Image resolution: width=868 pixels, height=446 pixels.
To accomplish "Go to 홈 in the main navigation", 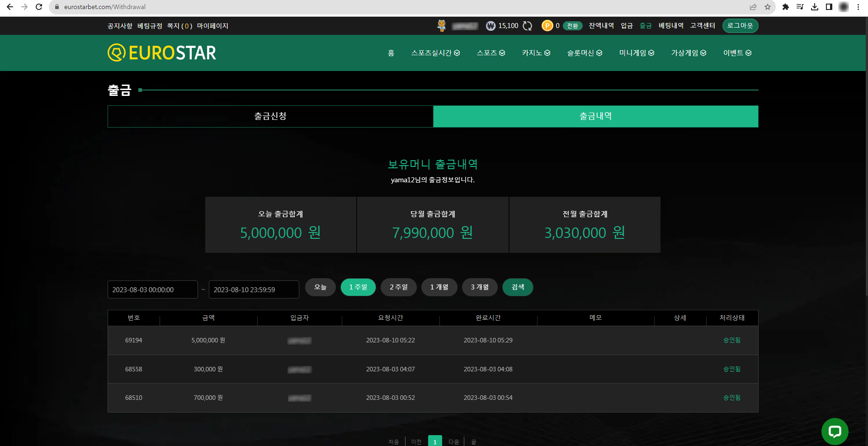I will [x=391, y=53].
